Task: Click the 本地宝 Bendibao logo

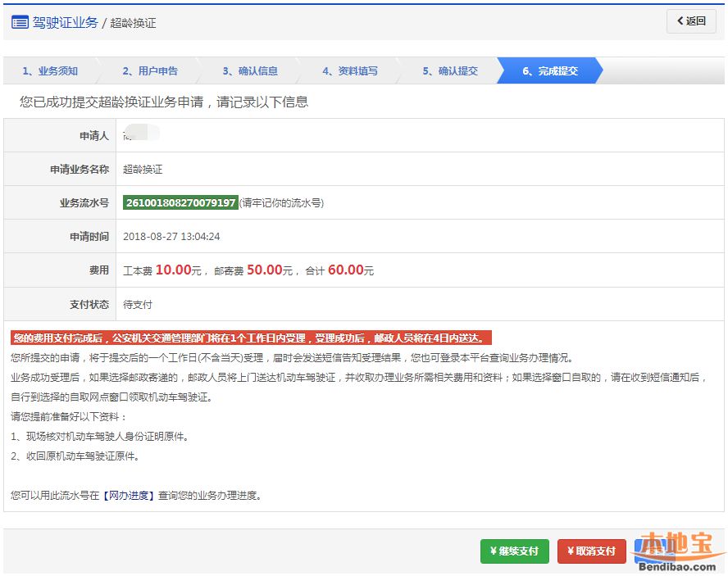Action: tap(679, 552)
